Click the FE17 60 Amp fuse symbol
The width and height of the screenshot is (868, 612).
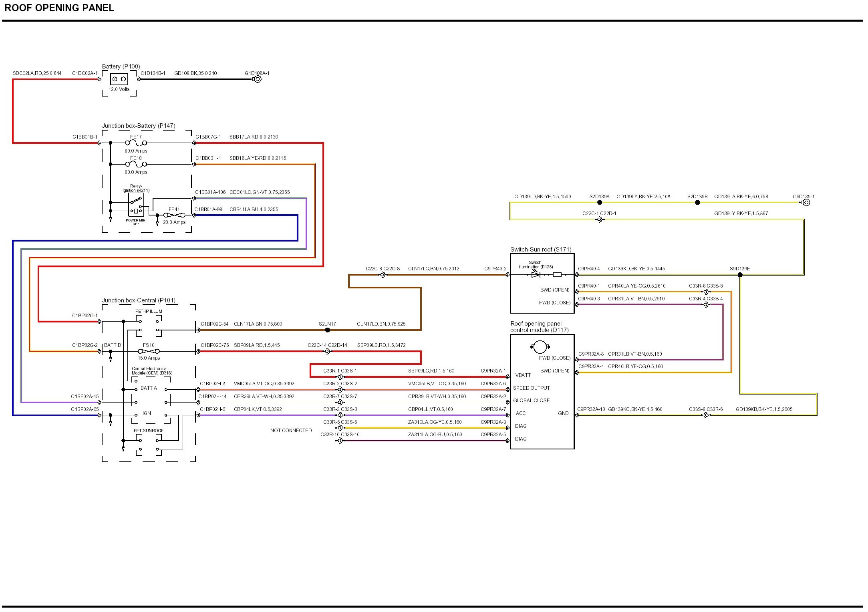136,143
